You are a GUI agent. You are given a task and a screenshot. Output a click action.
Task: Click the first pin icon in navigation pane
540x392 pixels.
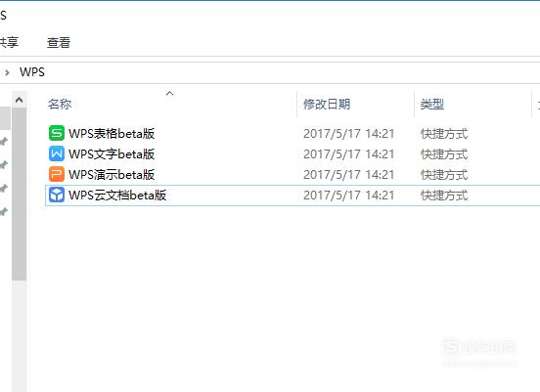coord(4,141)
